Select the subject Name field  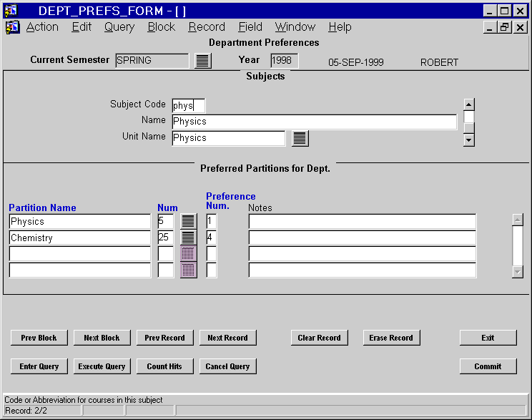point(314,122)
